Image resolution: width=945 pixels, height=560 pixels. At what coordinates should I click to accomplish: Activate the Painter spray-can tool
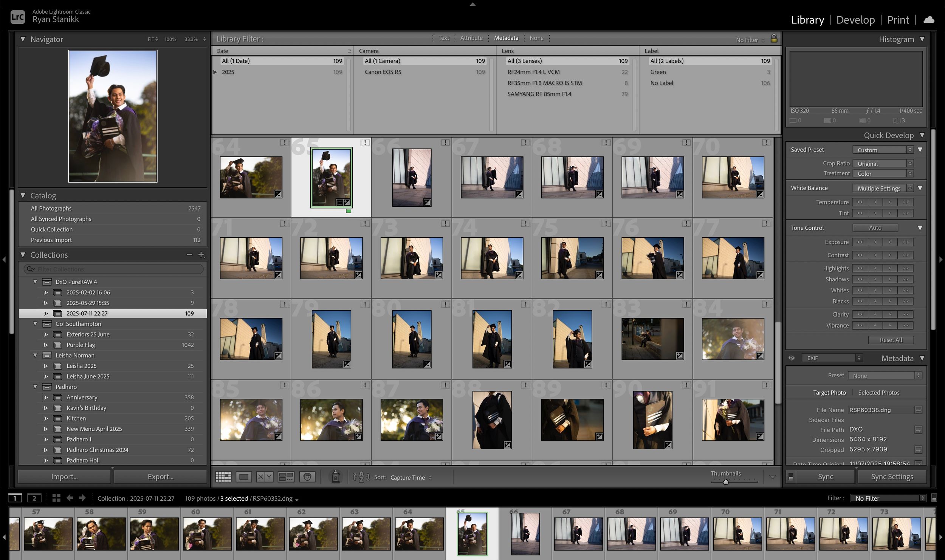tap(335, 477)
